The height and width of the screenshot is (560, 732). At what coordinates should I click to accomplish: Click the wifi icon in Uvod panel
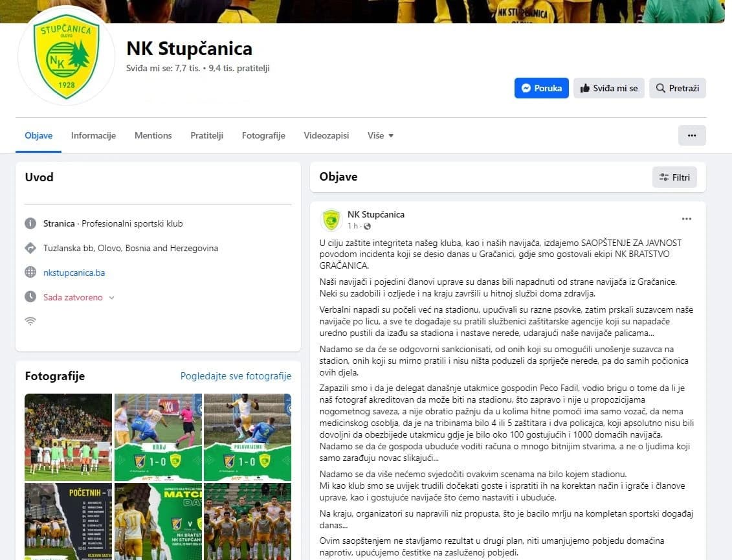(30, 321)
